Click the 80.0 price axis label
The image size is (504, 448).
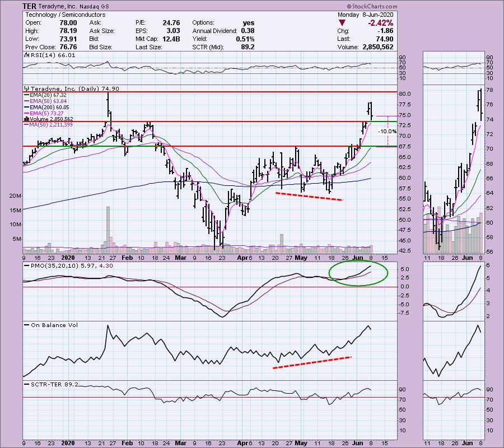pos(405,94)
